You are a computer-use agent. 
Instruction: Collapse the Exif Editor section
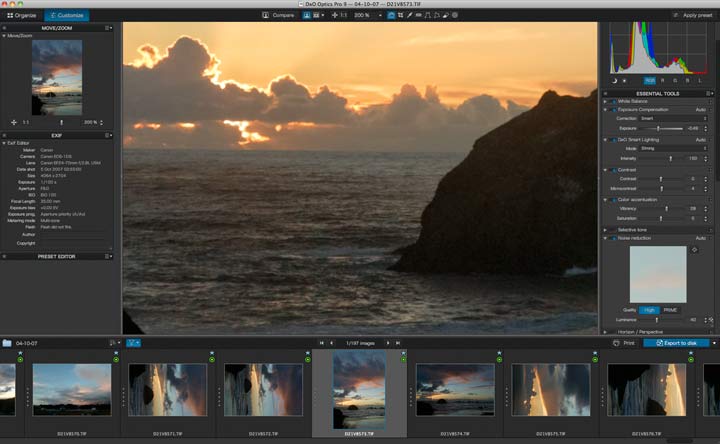coord(4,143)
